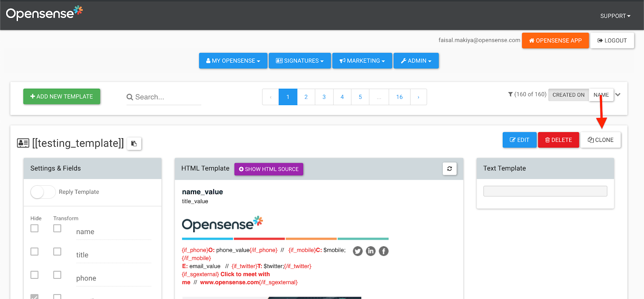The height and width of the screenshot is (299, 644).
Task: Sort templates by NAME
Action: tap(601, 95)
